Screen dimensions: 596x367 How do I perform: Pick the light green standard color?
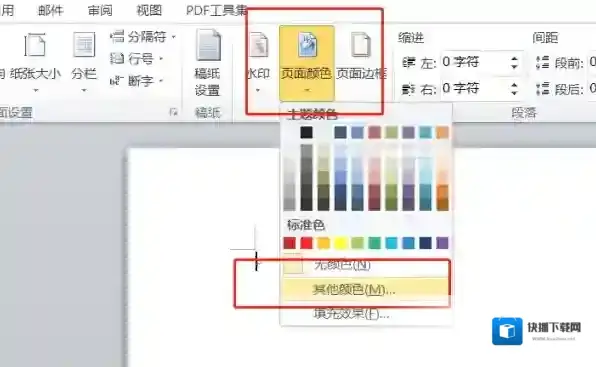[x=357, y=243]
